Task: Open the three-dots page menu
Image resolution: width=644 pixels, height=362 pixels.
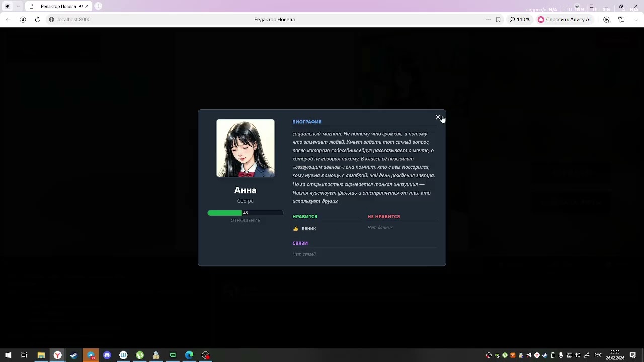Action: (489, 20)
